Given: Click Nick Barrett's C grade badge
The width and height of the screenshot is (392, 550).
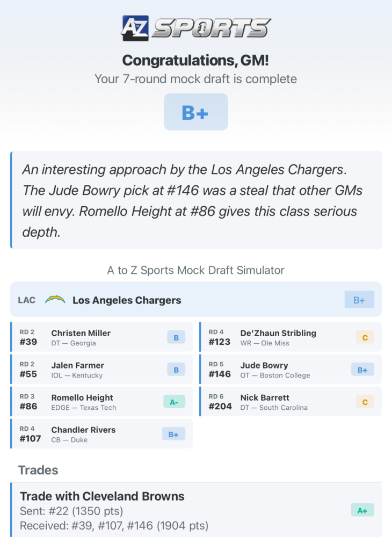Looking at the screenshot, I should coord(365,402).
